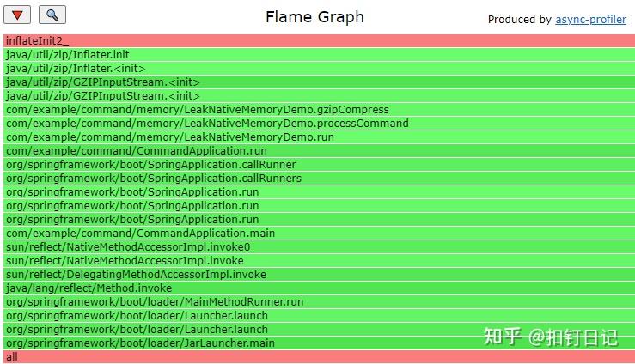The height and width of the screenshot is (364, 635).
Task: Click the CommandApplication.main frame
Action: click(316, 233)
